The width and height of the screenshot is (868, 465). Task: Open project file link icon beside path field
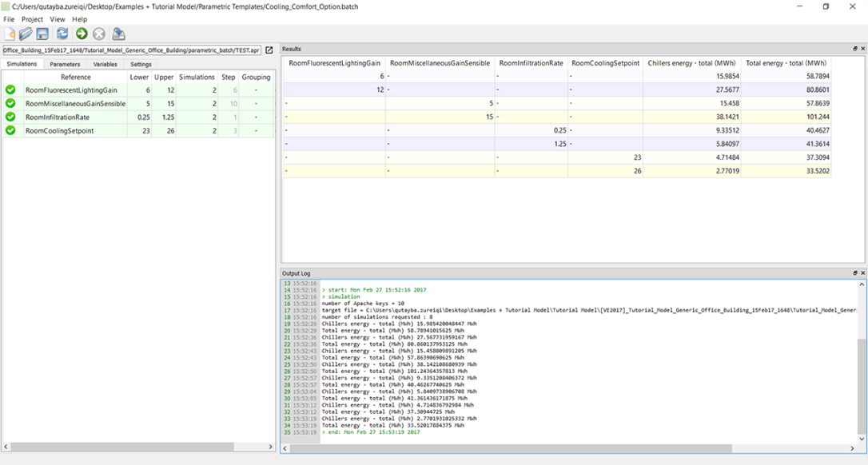pyautogui.click(x=269, y=50)
